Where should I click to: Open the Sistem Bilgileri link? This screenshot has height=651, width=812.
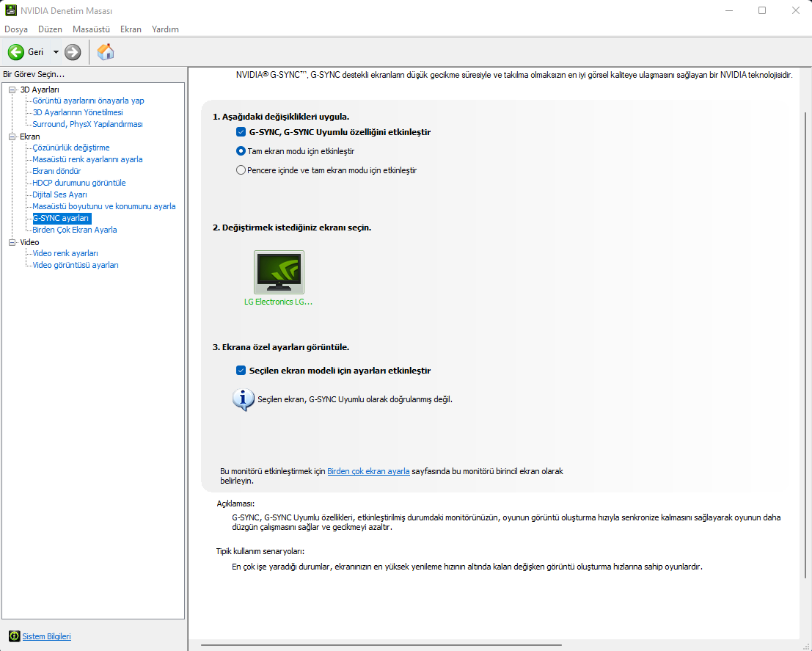(47, 636)
